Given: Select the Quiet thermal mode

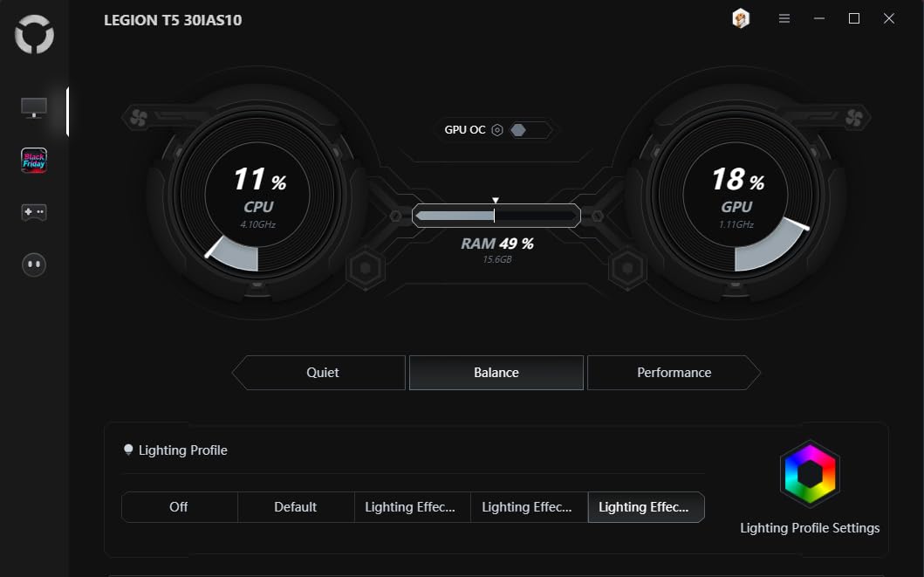Looking at the screenshot, I should pos(322,373).
